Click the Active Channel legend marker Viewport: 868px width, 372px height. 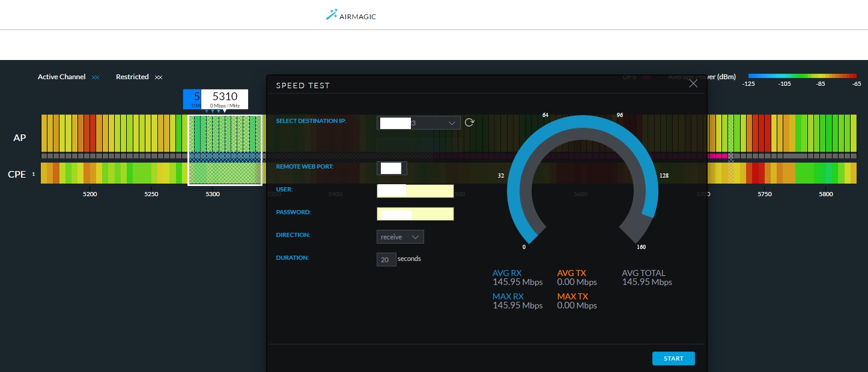coord(95,77)
